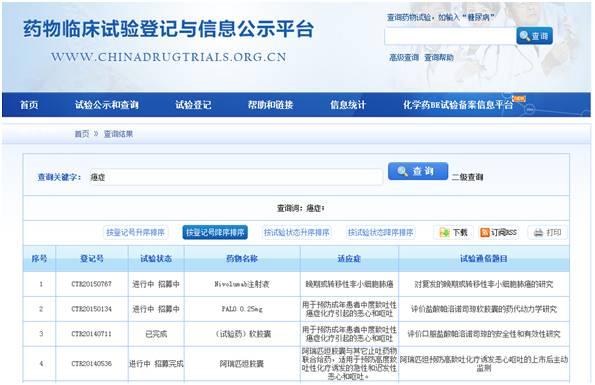Sort by 按试验状态降序排序
The height and width of the screenshot is (385, 595).
[381, 232]
